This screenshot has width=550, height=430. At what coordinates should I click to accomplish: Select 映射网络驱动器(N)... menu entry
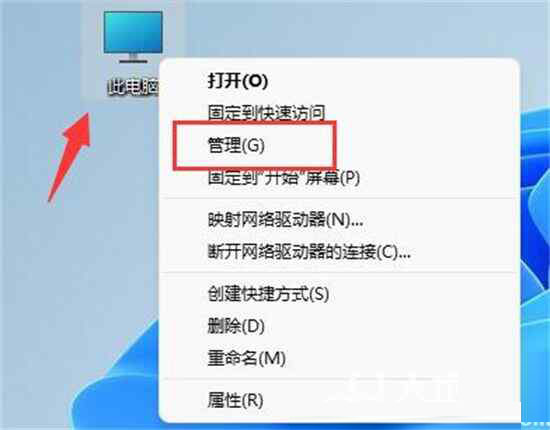click(285, 220)
